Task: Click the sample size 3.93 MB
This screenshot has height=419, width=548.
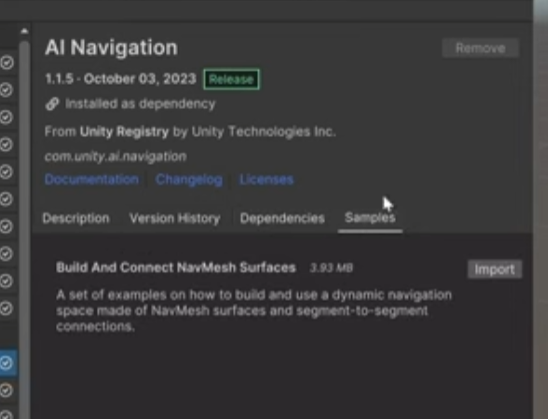Action: click(331, 268)
